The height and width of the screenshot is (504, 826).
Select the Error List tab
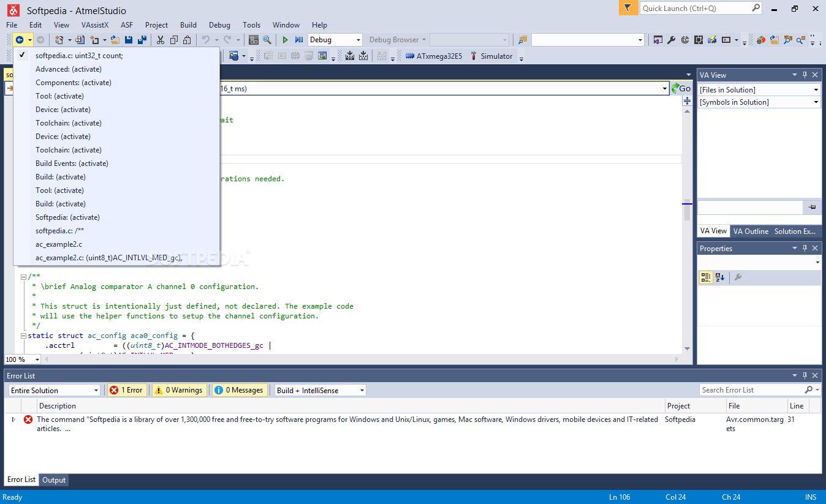tap(21, 480)
